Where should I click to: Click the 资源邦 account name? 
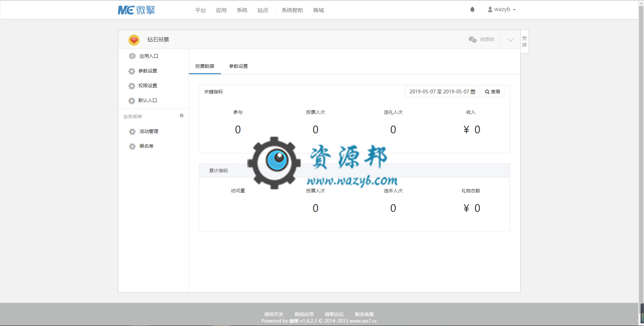pos(487,39)
